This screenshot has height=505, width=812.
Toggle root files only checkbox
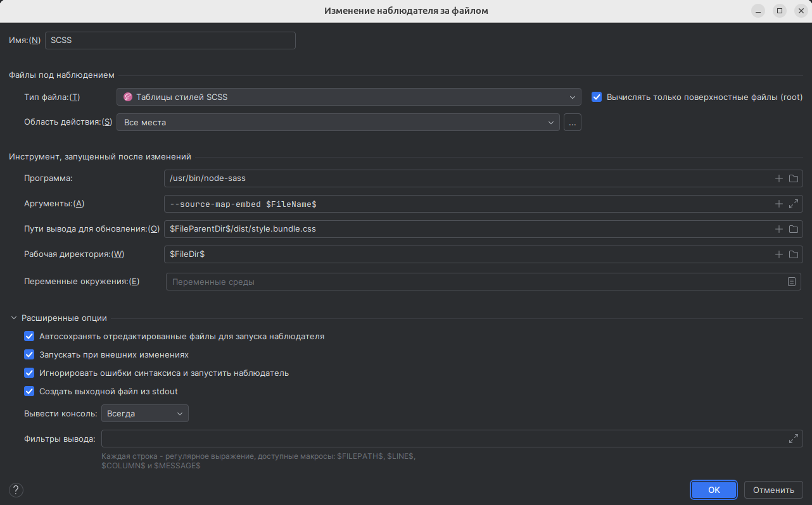click(596, 97)
